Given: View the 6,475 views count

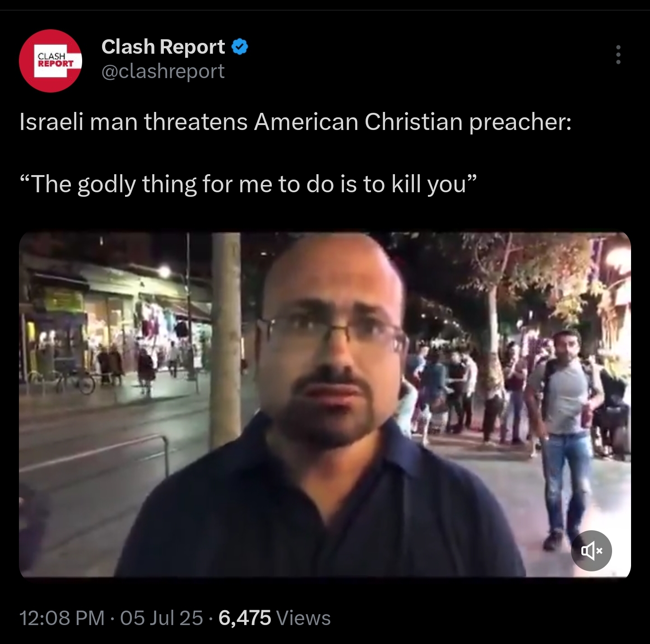Looking at the screenshot, I should tap(245, 618).
